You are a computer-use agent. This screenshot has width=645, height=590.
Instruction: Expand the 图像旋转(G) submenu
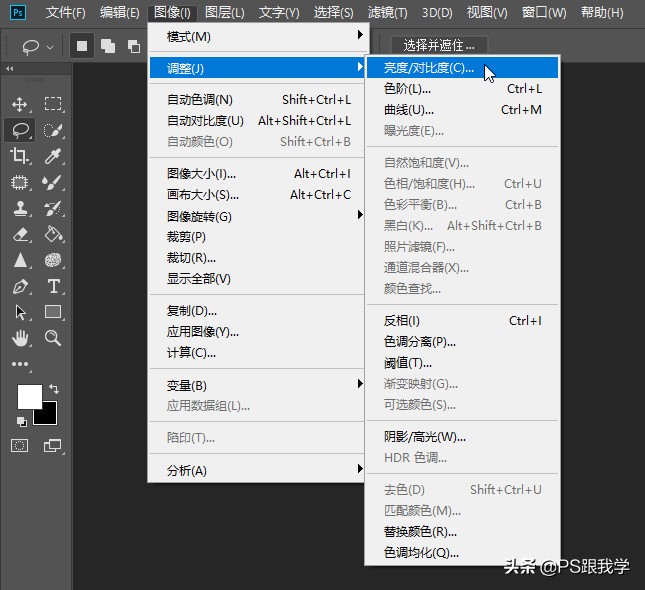[258, 216]
